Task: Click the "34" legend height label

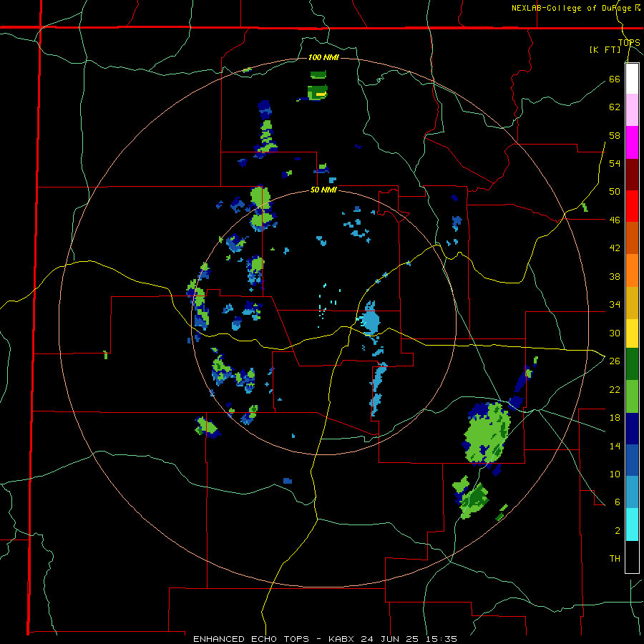Action: click(x=615, y=304)
